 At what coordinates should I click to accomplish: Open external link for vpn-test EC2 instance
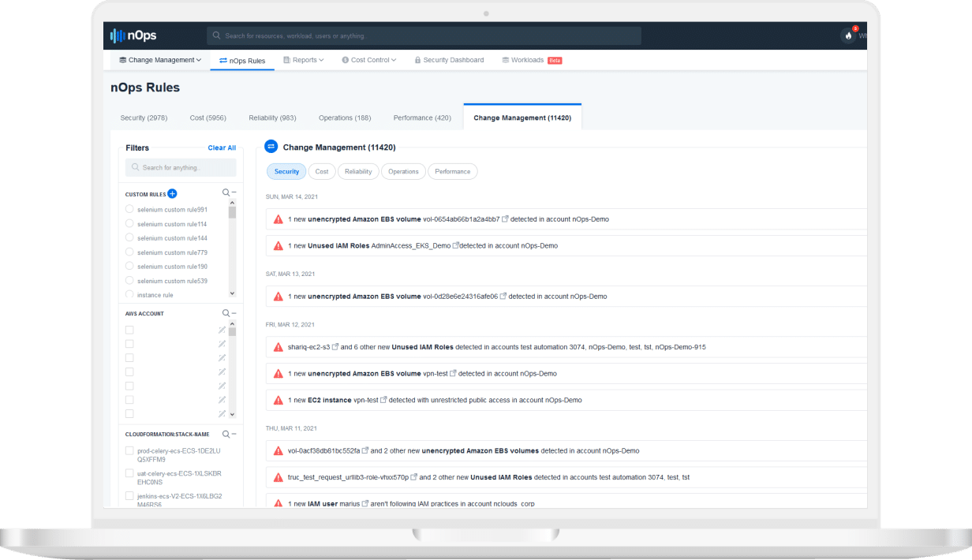[x=384, y=400]
